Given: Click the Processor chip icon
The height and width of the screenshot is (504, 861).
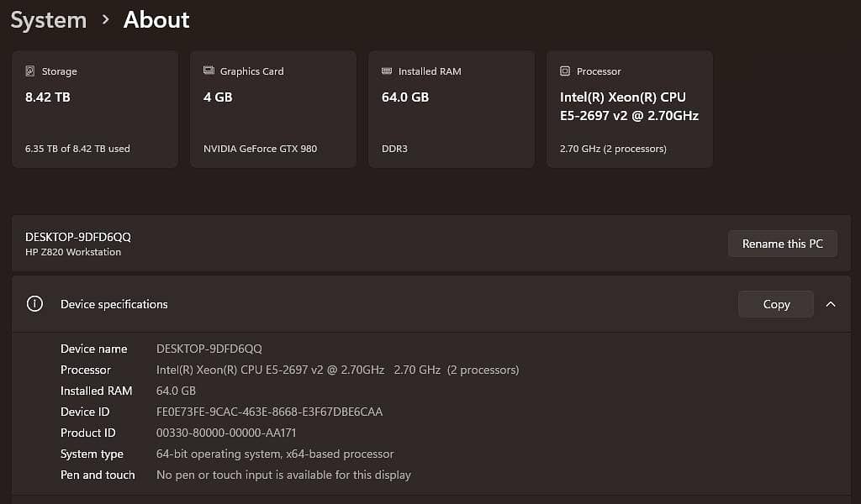Looking at the screenshot, I should point(565,71).
